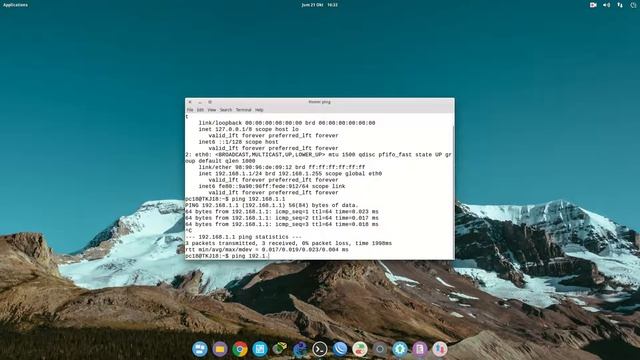Screen dimensions: 640x360
Task: Open the terminal Help menu
Action: (x=259, y=110)
